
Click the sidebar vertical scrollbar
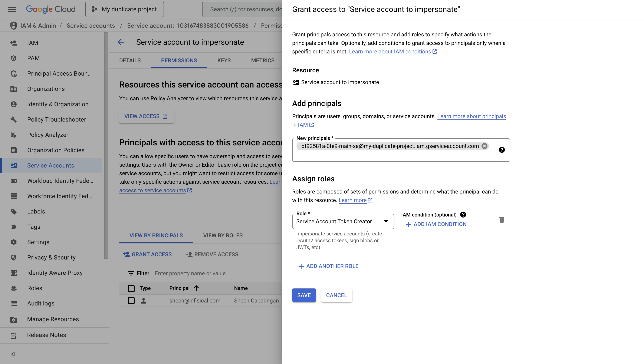click(106, 146)
